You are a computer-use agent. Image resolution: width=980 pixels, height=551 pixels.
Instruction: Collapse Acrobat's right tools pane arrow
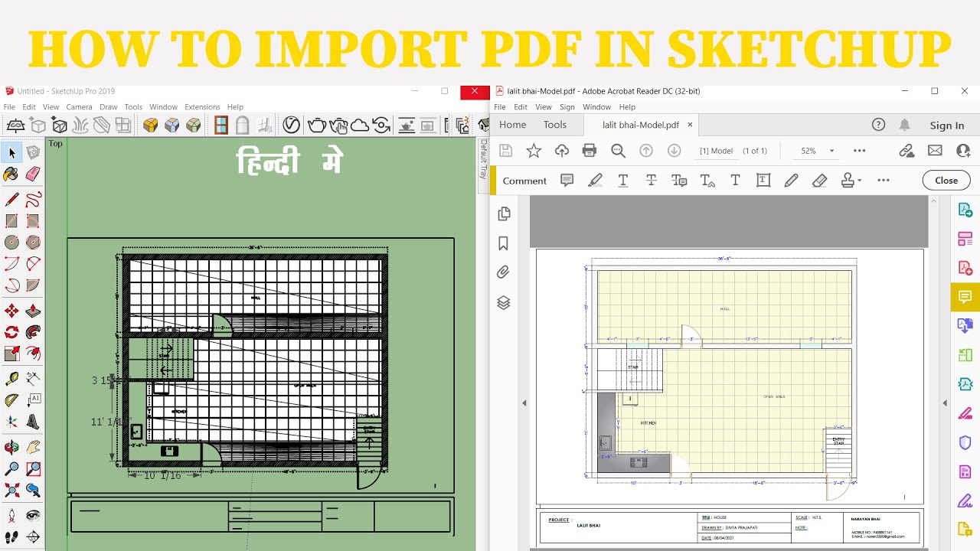click(x=945, y=403)
